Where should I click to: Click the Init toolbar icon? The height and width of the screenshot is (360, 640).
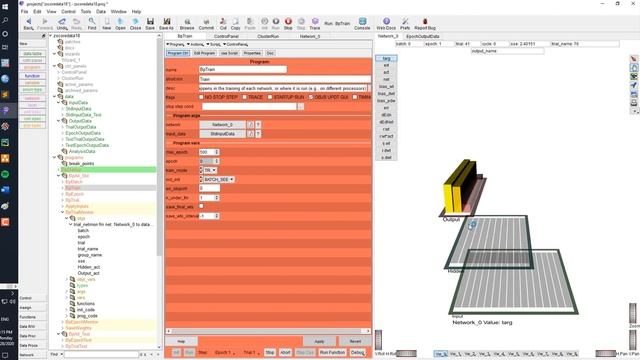click(264, 23)
